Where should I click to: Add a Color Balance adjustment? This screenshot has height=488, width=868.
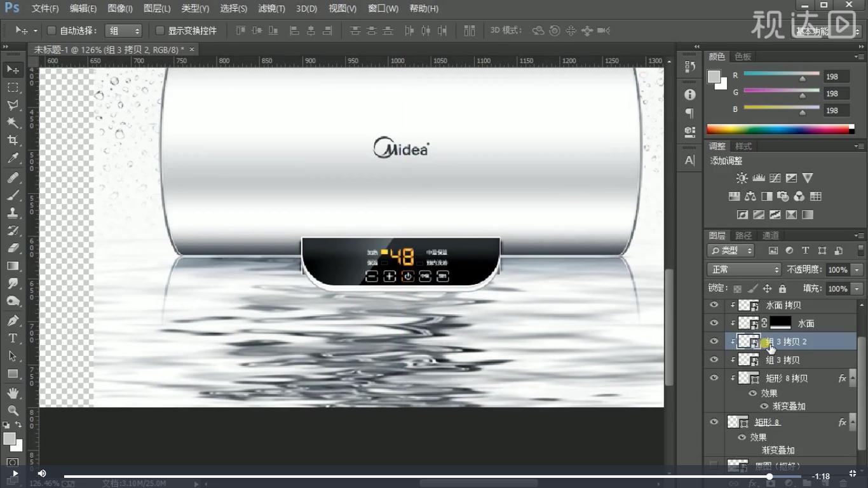coord(750,196)
